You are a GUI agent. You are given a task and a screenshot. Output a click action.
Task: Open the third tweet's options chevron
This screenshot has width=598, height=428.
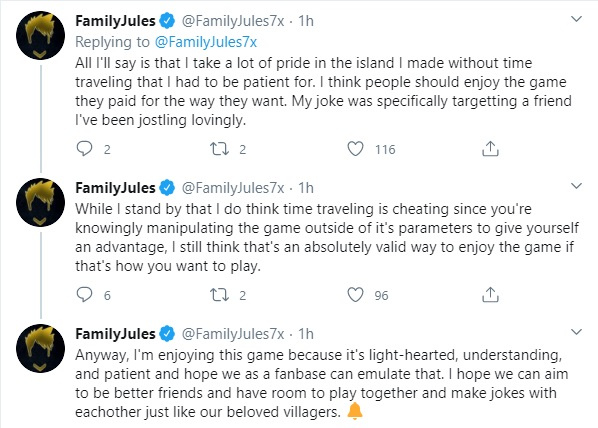(x=576, y=332)
